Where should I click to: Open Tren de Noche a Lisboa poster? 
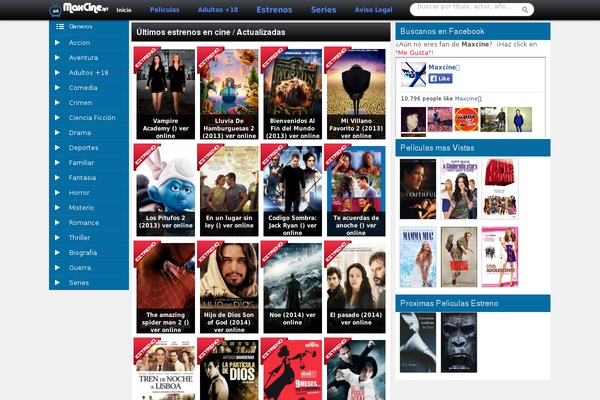coord(165,370)
